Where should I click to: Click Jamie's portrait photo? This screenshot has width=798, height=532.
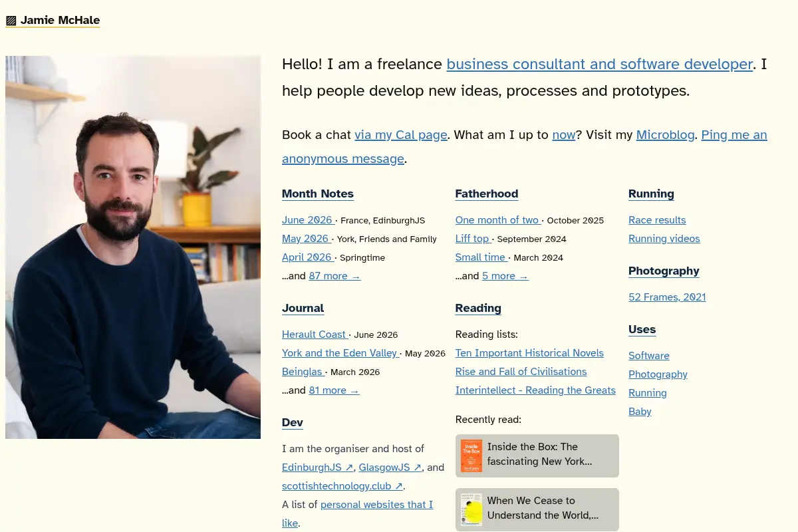click(133, 247)
